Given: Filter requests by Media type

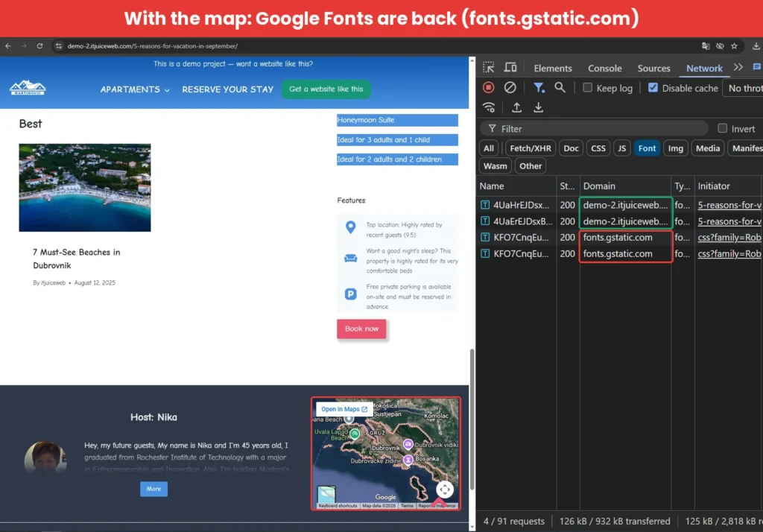Looking at the screenshot, I should pos(708,148).
